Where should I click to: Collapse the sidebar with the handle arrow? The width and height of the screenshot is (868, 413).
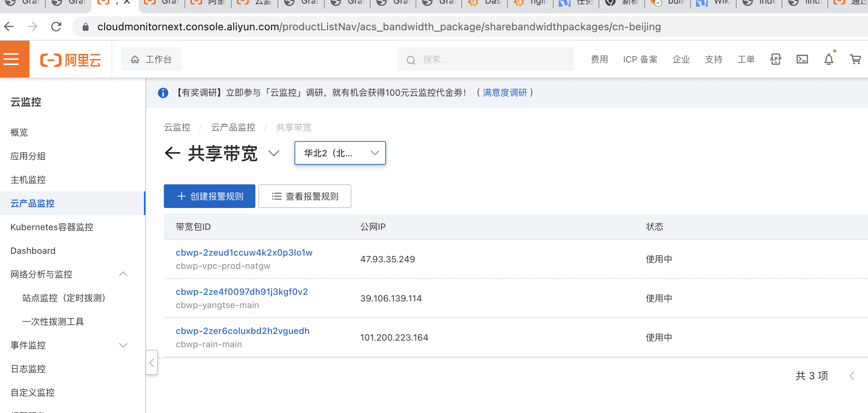pos(152,362)
